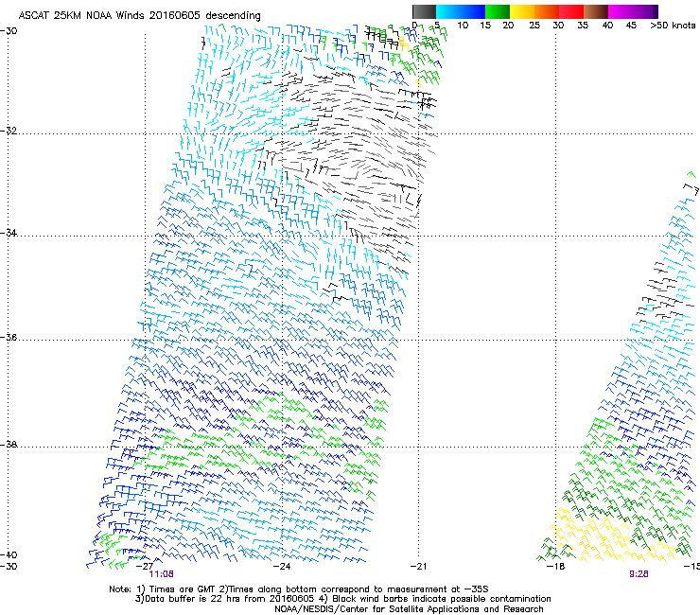700x615 pixels.
Task: Click the '25' label under the color bar
Action: click(x=534, y=26)
